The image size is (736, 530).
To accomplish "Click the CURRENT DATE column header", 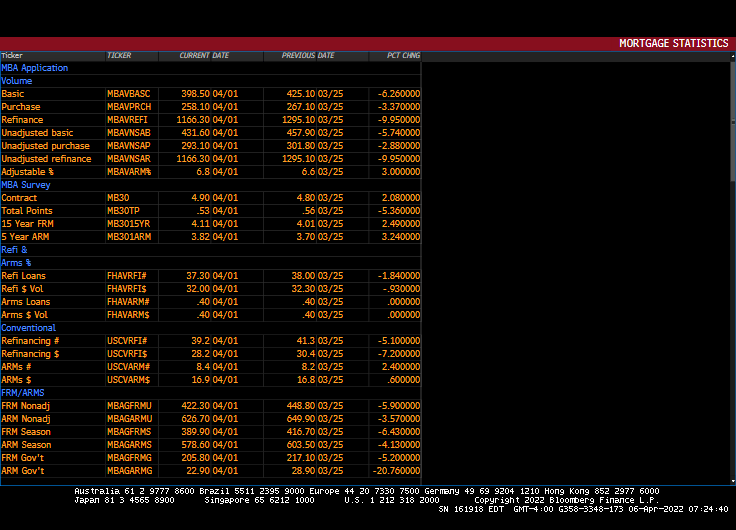I will tap(204, 55).
